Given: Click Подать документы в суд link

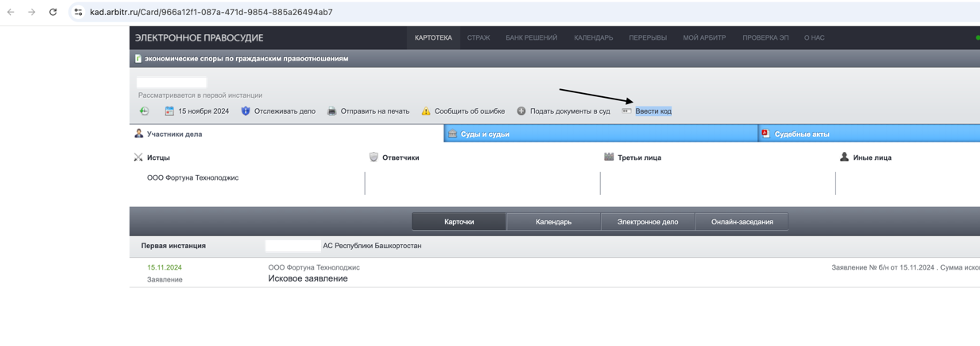Looking at the screenshot, I should (570, 111).
